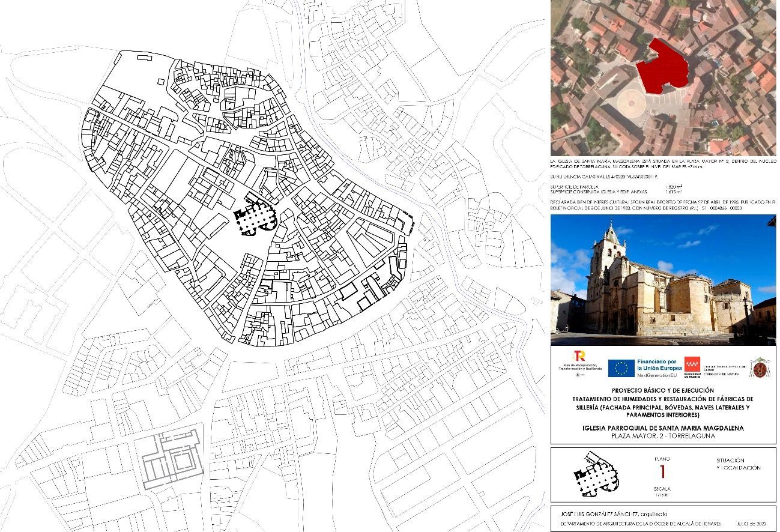Click the large red plan number 1
This screenshot has height=532, width=780.
tap(662, 472)
